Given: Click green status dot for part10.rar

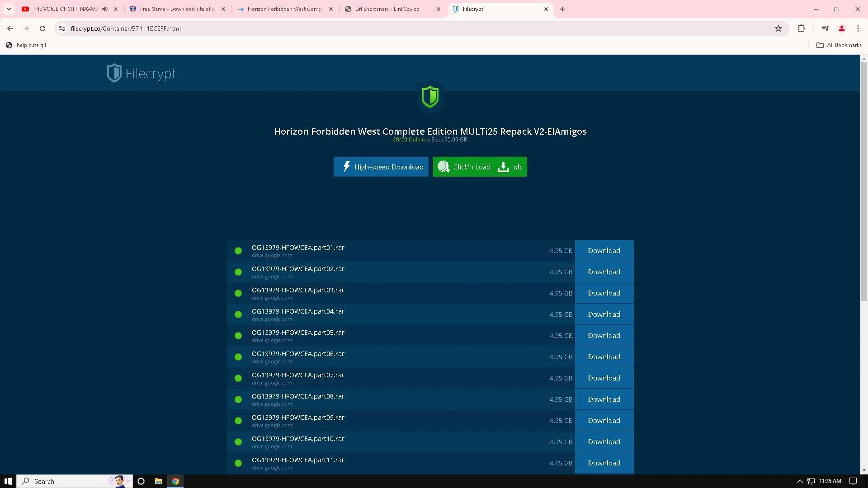Looking at the screenshot, I should coord(238,442).
